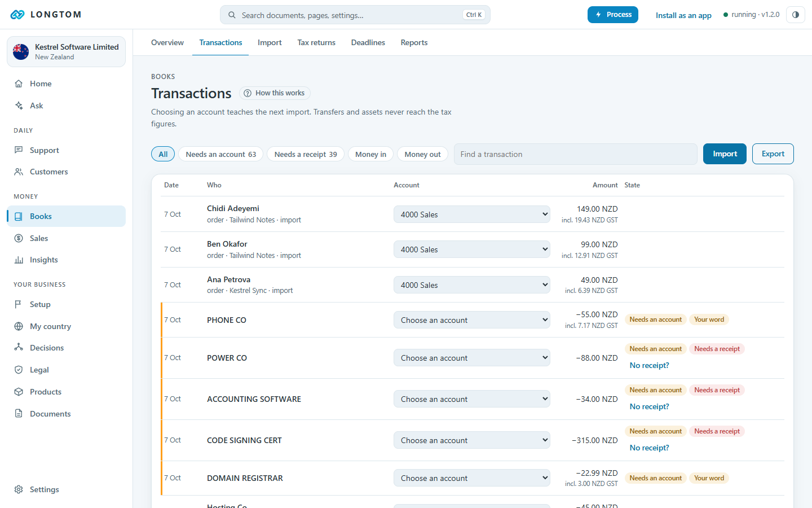Open account dropdown for Ben Okafor
This screenshot has width=812, height=508.
(x=471, y=249)
